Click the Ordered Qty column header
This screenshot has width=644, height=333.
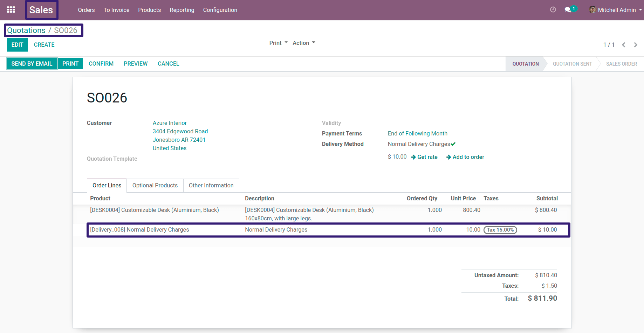tap(422, 199)
